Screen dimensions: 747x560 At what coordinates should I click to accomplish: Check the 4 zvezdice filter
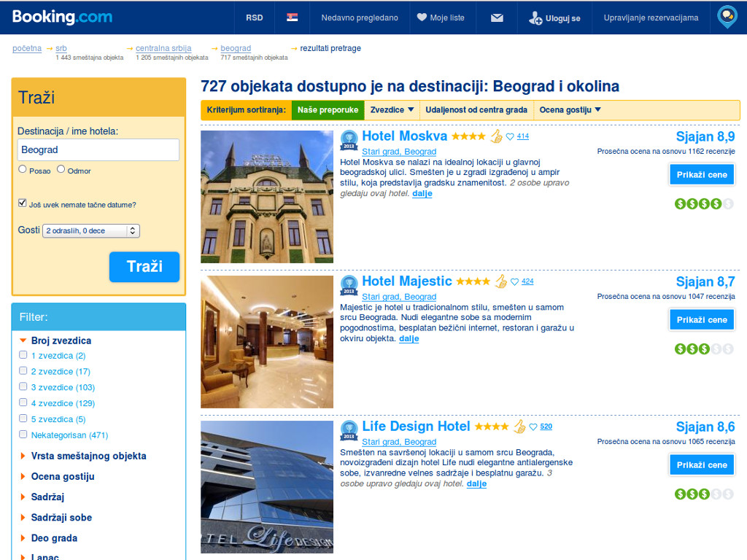coord(23,402)
